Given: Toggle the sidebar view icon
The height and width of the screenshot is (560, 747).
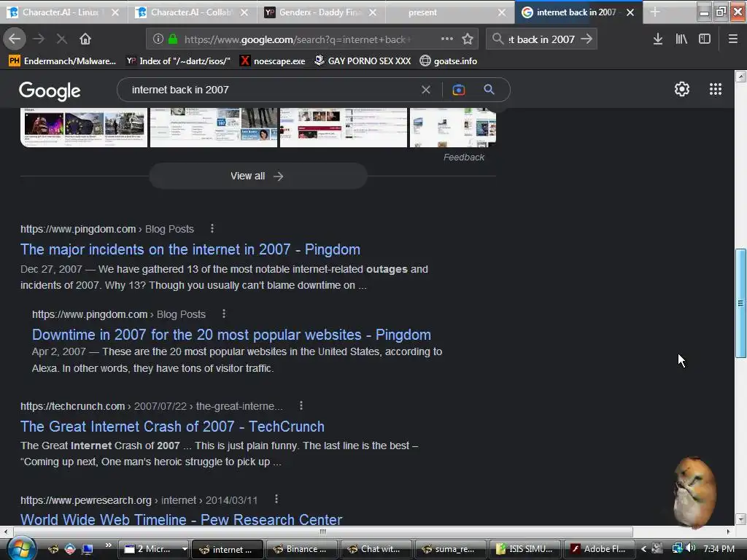Looking at the screenshot, I should (705, 39).
